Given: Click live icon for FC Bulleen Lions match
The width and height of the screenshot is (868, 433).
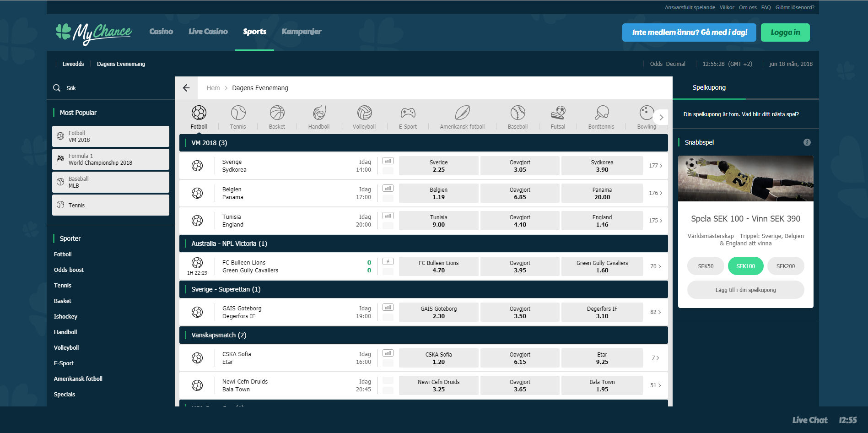Looking at the screenshot, I should 388,261.
